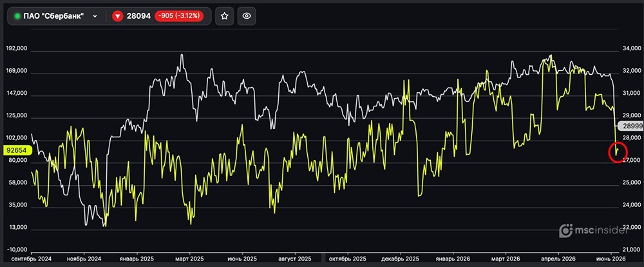The image size is (644, 267).
Task: Select right axis label 31,000
Action: pyautogui.click(x=631, y=94)
